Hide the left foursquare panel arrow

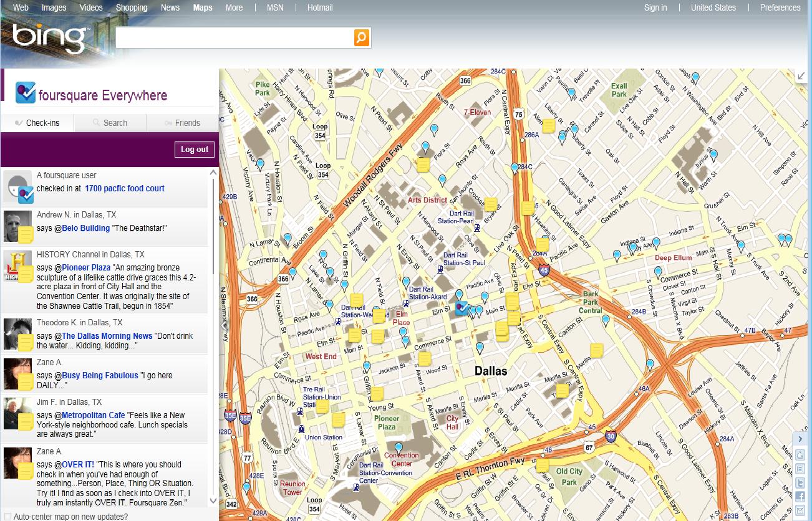click(x=225, y=325)
